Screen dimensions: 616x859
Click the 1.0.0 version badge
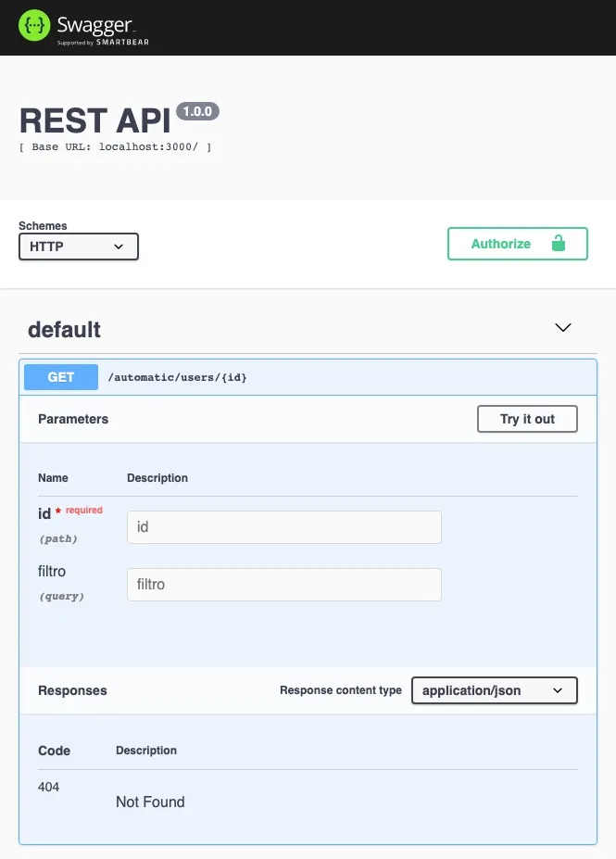197,111
